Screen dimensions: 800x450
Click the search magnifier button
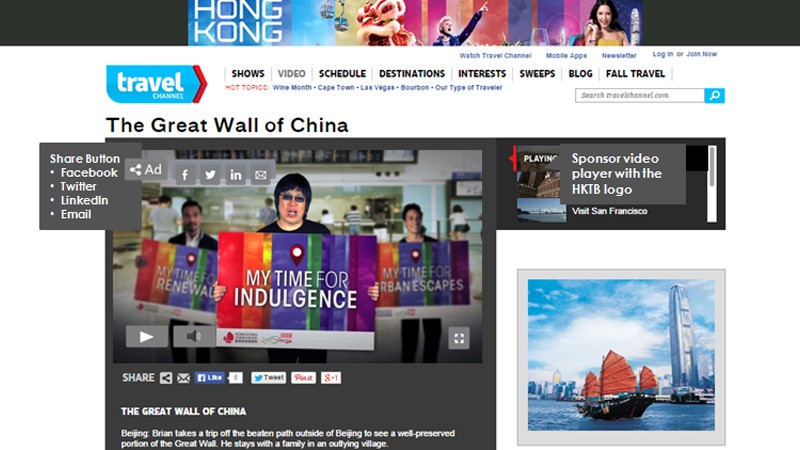click(x=714, y=95)
